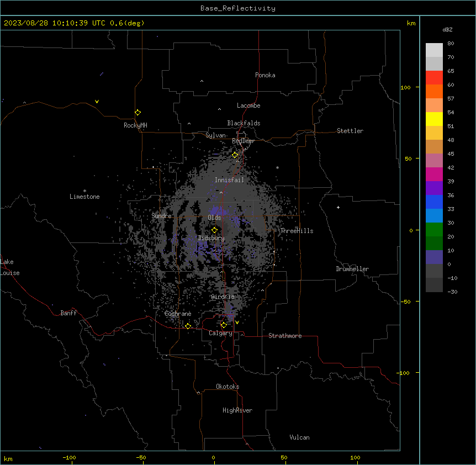Choose the blue 36–33 dBZ legend swatch
The height and width of the screenshot is (465, 476).
click(434, 202)
